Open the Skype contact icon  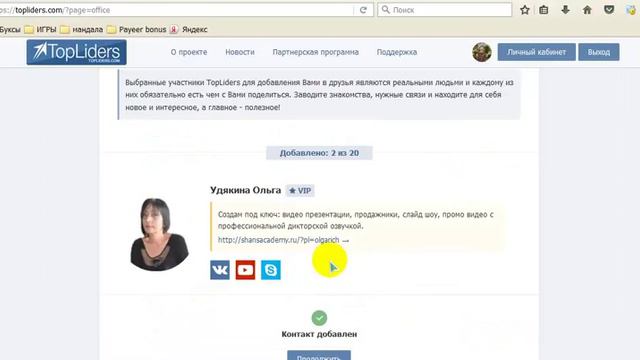pyautogui.click(x=271, y=270)
